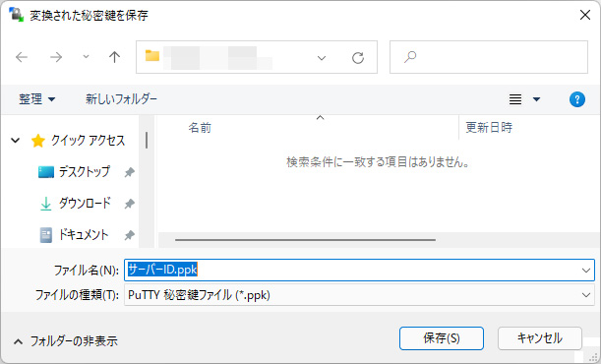The width and height of the screenshot is (601, 364).
Task: Click the デスクトップ folder icon
Action: (46, 172)
